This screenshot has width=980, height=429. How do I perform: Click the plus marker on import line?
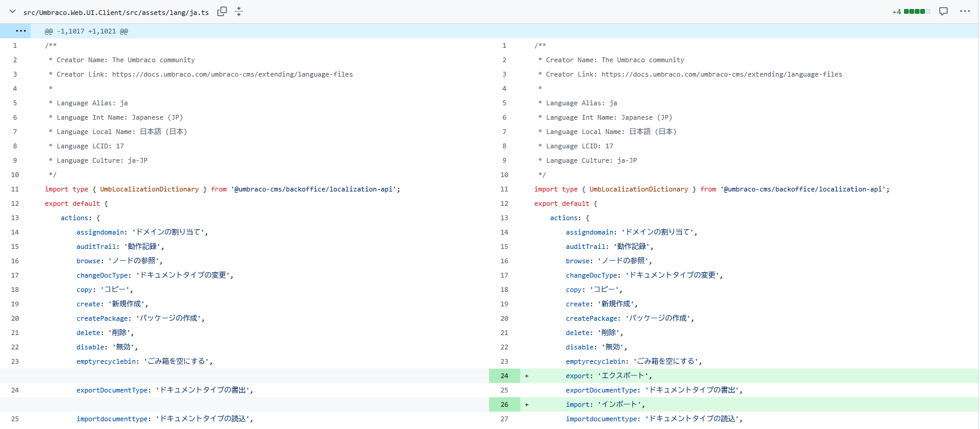[526, 404]
